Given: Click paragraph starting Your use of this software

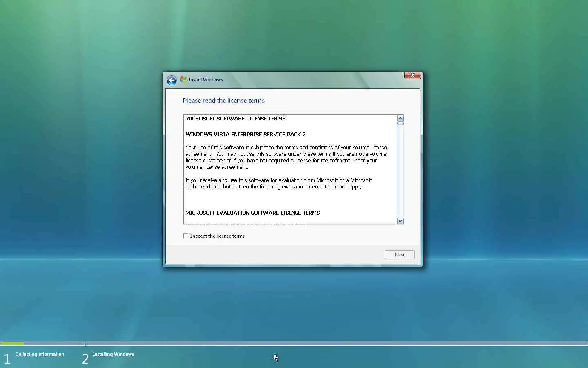Looking at the screenshot, I should pos(286,157).
